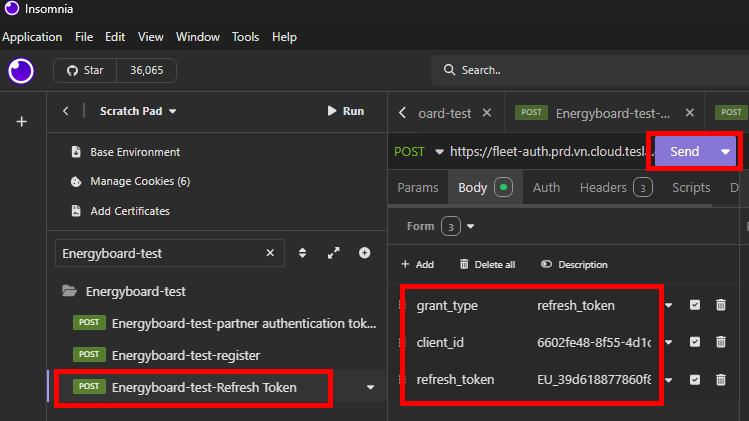Screen dimensions: 749x421
Task: Open the Window menu
Action: pyautogui.click(x=198, y=37)
